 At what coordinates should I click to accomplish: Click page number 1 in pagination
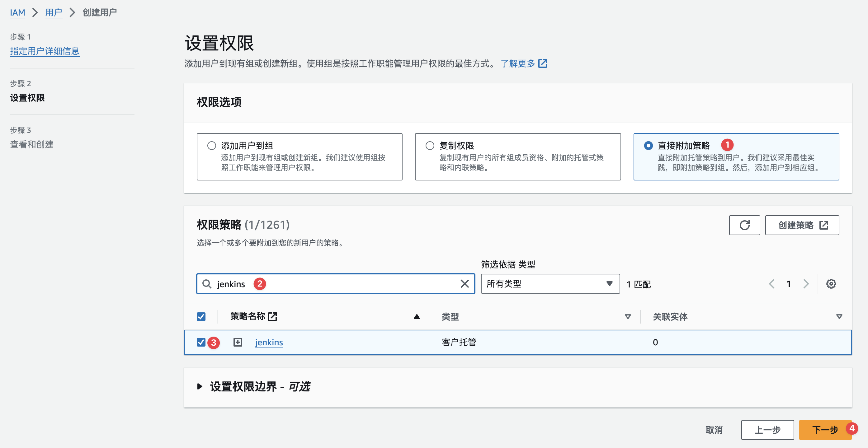point(789,284)
